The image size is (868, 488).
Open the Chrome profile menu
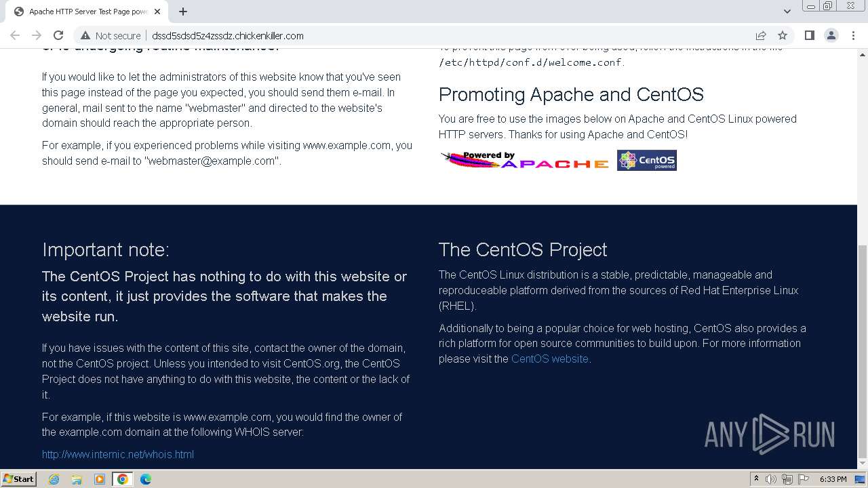click(831, 35)
